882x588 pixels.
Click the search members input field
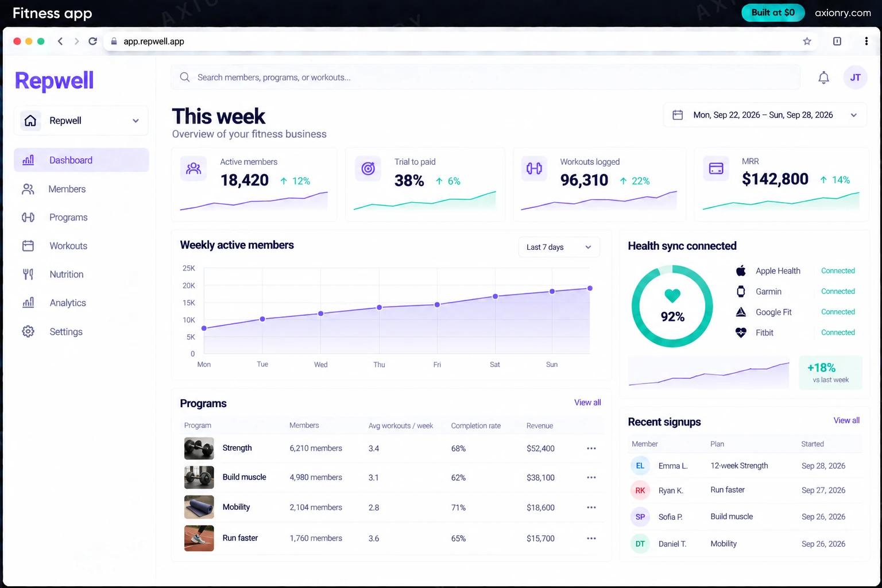(485, 77)
